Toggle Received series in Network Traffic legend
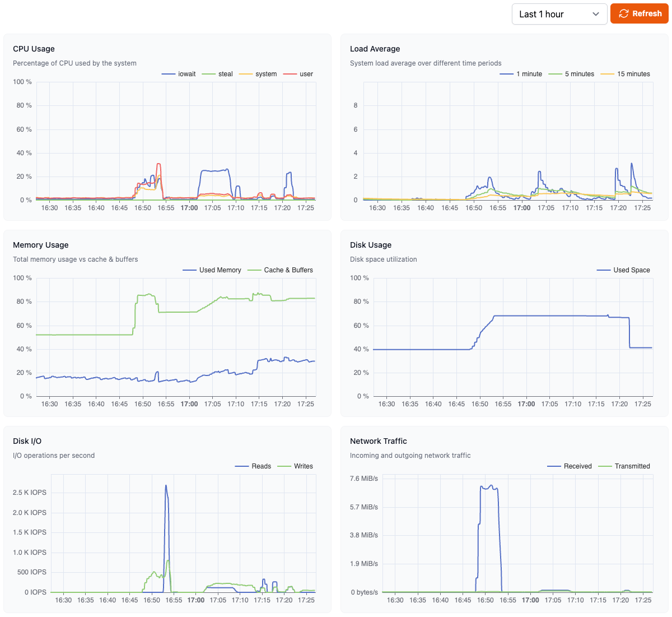672x617 pixels. 570,466
